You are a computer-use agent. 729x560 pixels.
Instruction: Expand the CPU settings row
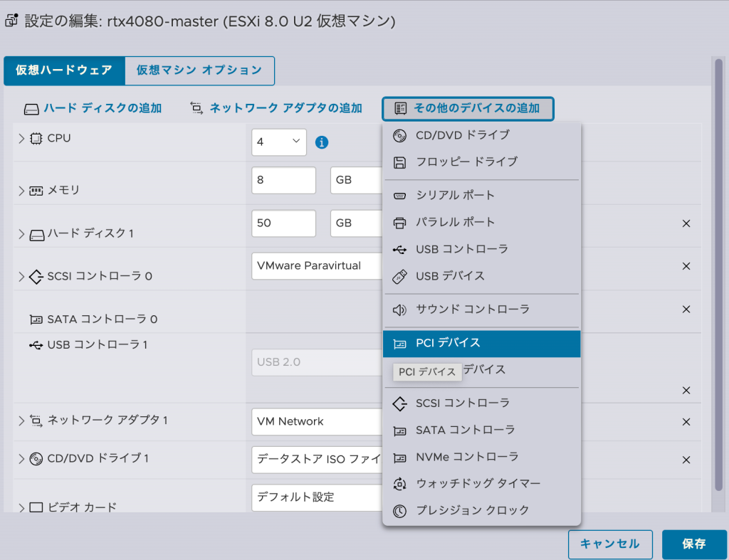coord(21,138)
